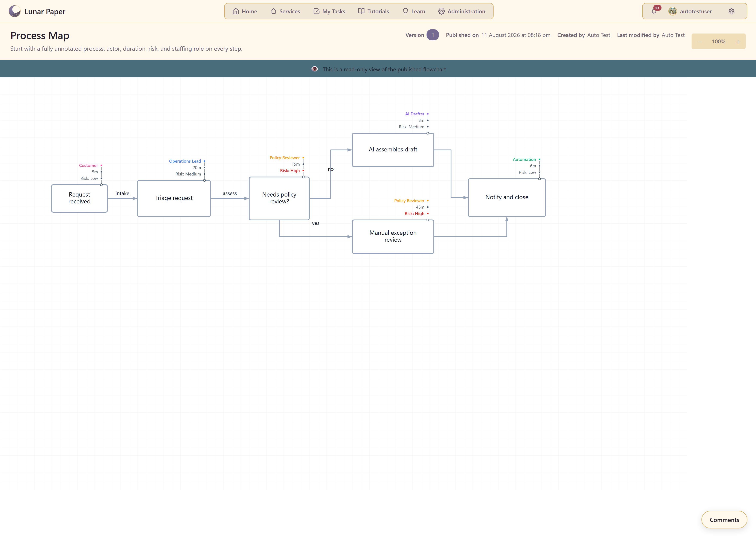The height and width of the screenshot is (537, 756).
Task: Click the published date 11 August 2026
Action: pos(516,35)
